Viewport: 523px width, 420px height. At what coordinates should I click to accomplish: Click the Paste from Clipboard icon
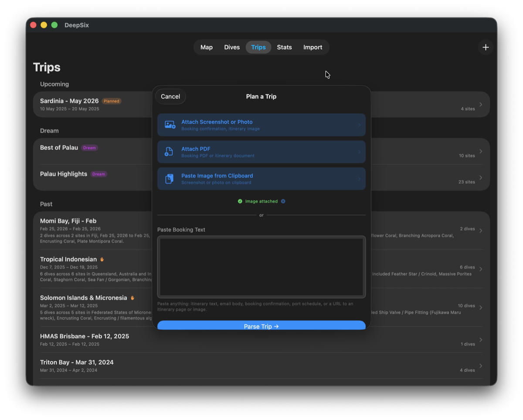[170, 179]
